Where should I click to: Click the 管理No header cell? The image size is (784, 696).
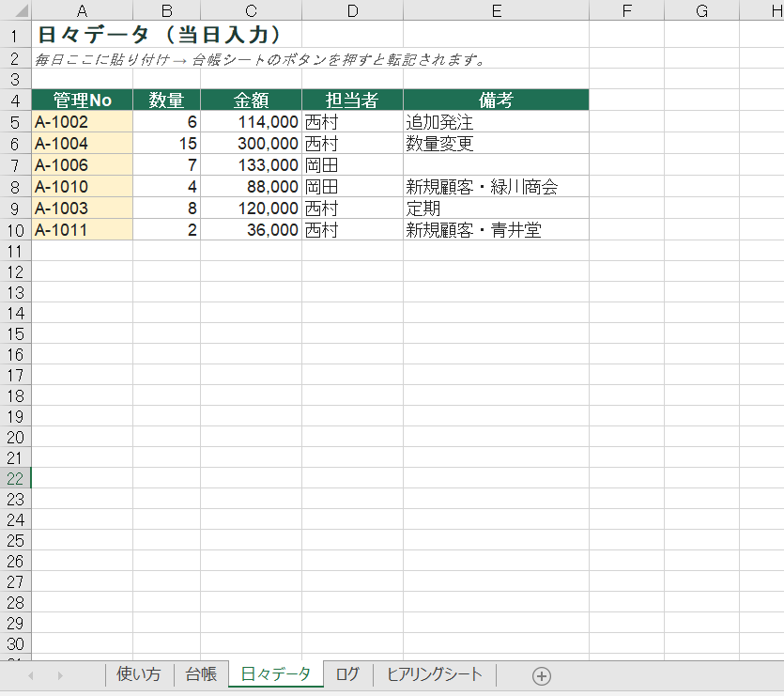(82, 101)
